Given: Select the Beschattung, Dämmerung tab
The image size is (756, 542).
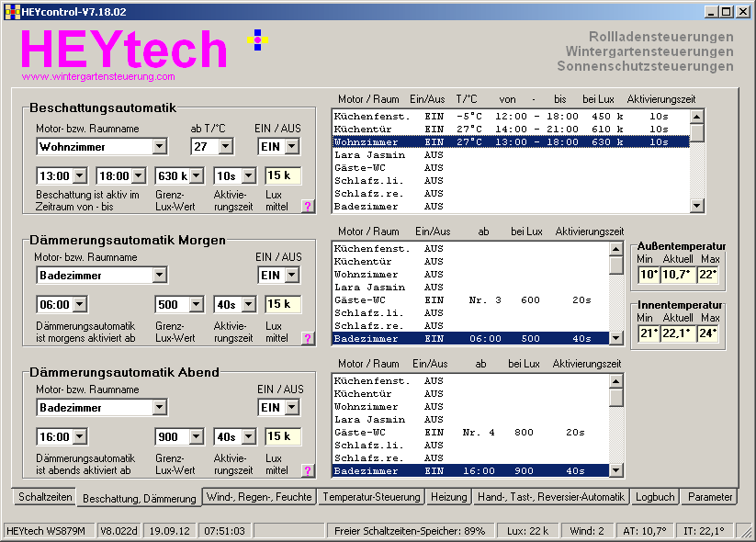Looking at the screenshot, I should coord(140,498).
